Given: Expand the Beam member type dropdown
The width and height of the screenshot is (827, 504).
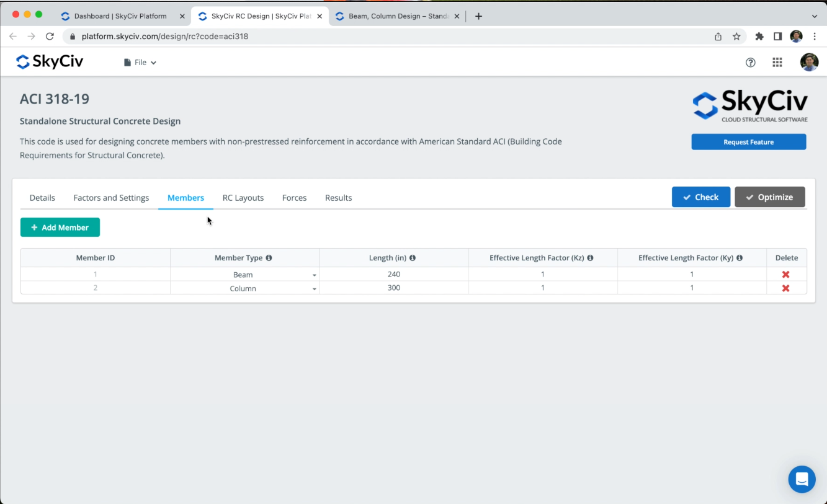Looking at the screenshot, I should (x=314, y=275).
